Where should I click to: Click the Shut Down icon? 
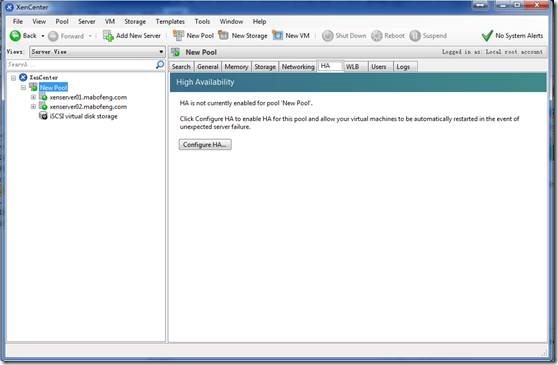coord(327,36)
